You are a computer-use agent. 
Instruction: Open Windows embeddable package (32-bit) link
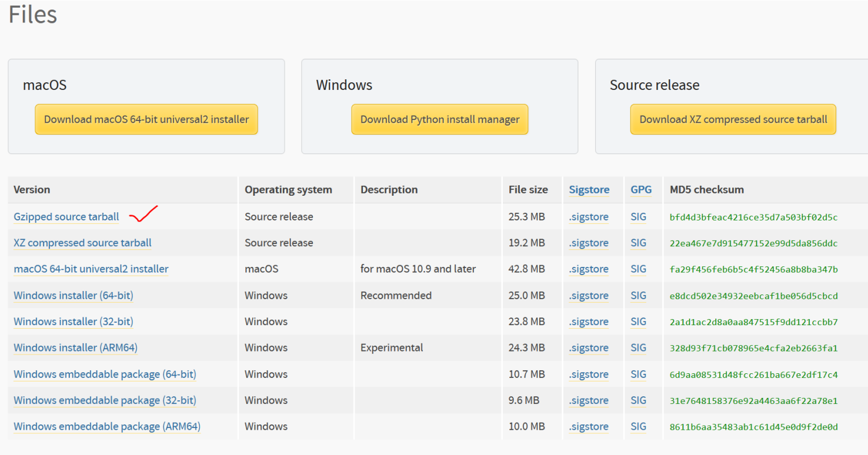(105, 400)
